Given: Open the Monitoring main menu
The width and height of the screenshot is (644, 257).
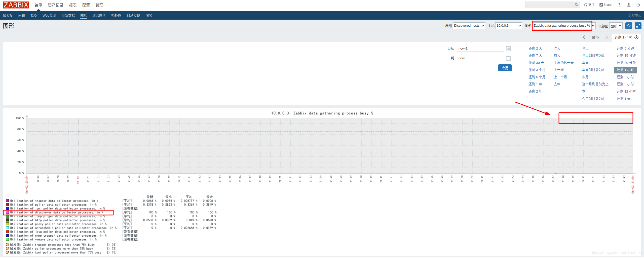Looking at the screenshot, I should 39,5.
